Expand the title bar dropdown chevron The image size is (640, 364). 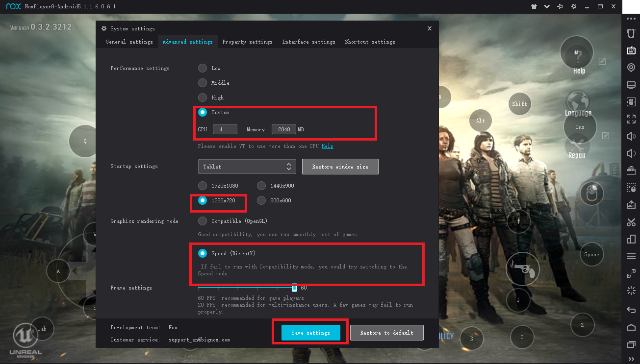(x=547, y=7)
